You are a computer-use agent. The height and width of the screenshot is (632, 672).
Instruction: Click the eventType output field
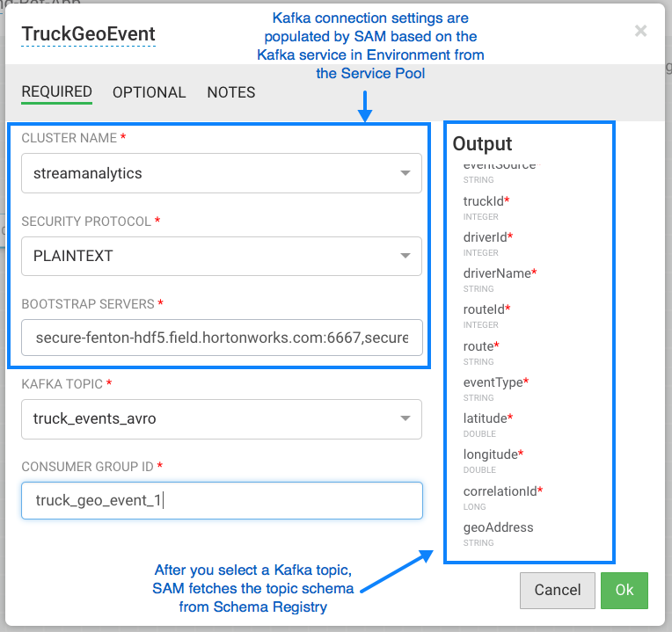[493, 382]
